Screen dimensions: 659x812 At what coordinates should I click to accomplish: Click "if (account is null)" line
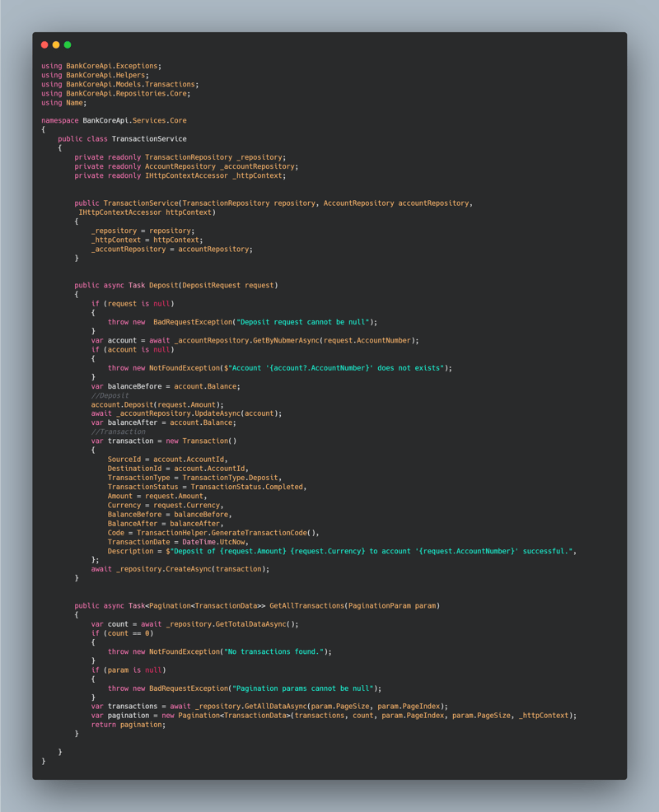(x=133, y=350)
